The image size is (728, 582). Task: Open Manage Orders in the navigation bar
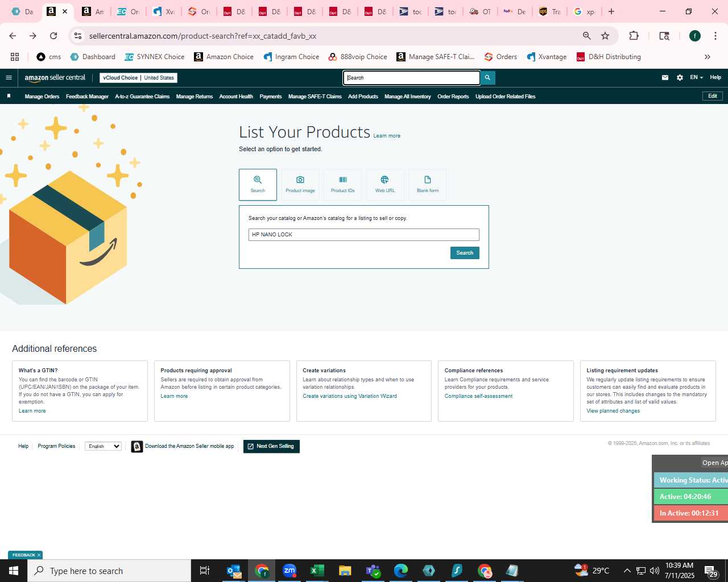point(42,97)
